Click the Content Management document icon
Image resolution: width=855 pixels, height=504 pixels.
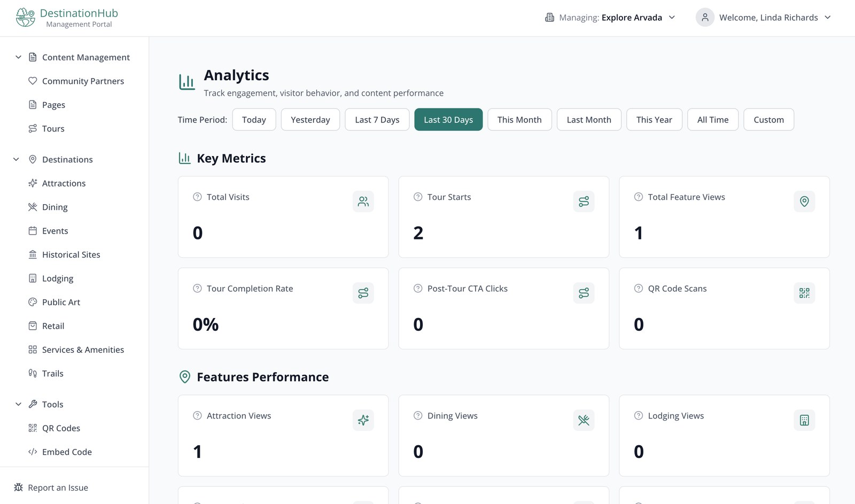(x=33, y=57)
